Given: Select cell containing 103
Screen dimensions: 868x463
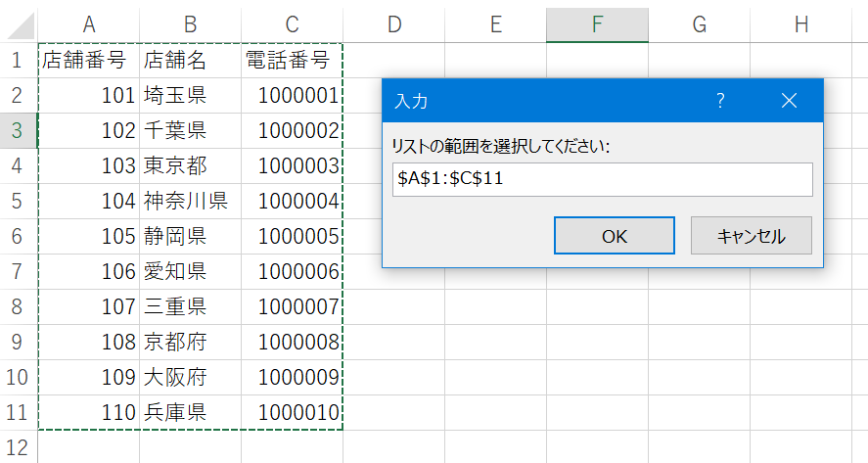Looking at the screenshot, I should (89, 165).
